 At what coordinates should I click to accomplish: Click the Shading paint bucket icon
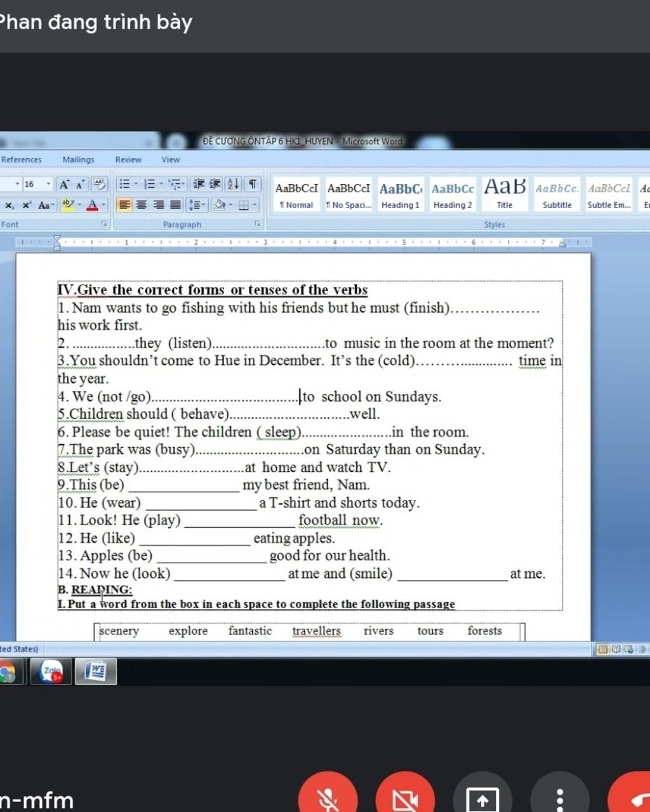click(220, 205)
